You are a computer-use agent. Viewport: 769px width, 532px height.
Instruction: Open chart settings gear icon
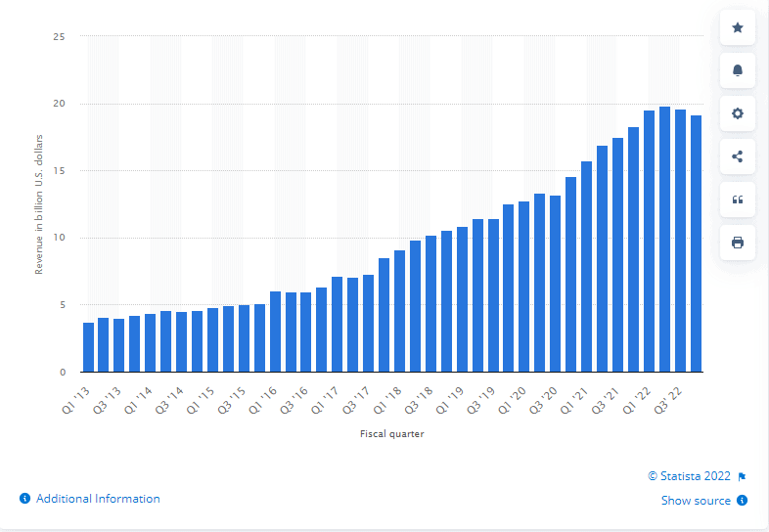tap(738, 113)
